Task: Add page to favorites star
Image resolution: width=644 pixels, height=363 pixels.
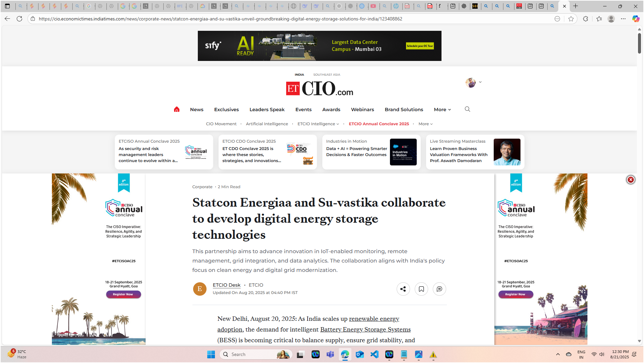Action: (571, 19)
